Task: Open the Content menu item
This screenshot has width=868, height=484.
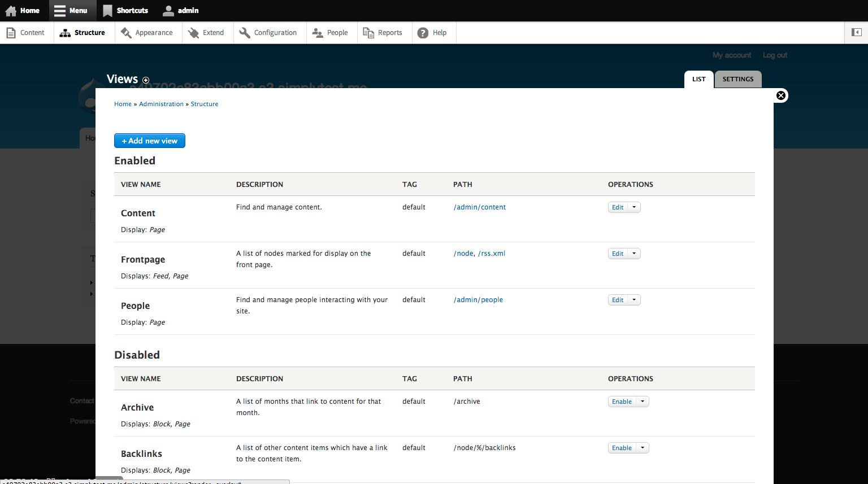Action: click(27, 33)
